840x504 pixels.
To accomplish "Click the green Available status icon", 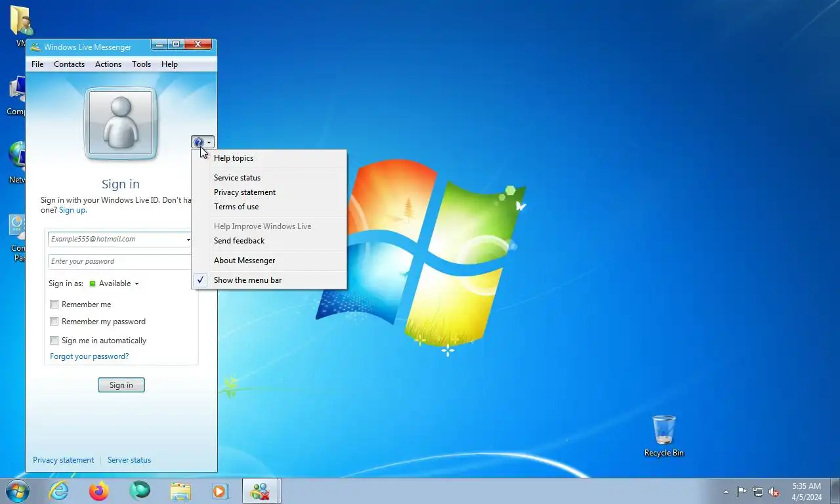I will pos(92,283).
